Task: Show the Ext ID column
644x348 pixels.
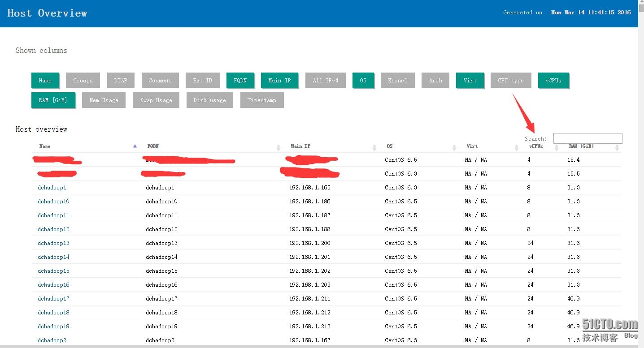Action: click(x=202, y=80)
